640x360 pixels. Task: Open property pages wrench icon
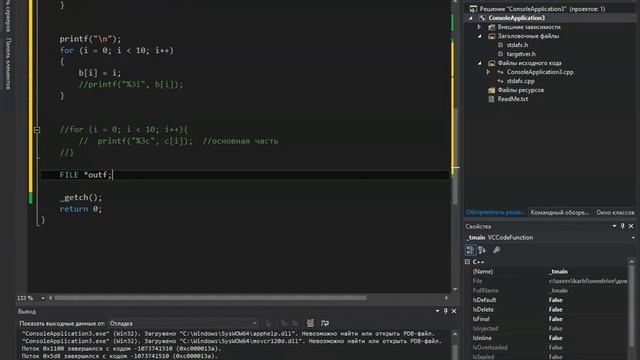[496, 250]
